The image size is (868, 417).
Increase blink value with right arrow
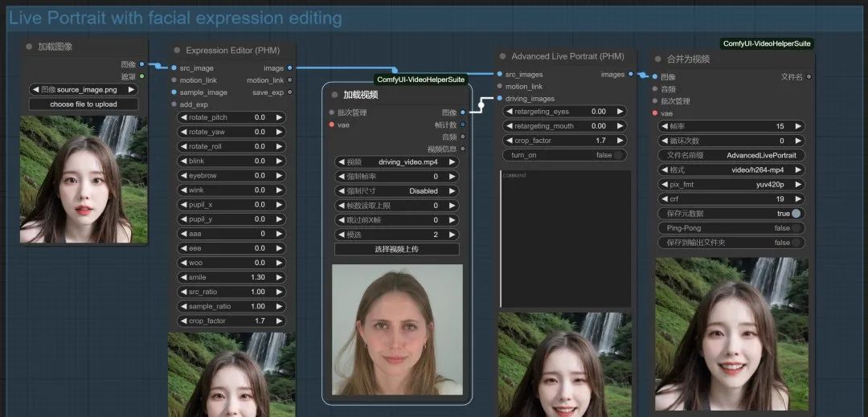(279, 161)
